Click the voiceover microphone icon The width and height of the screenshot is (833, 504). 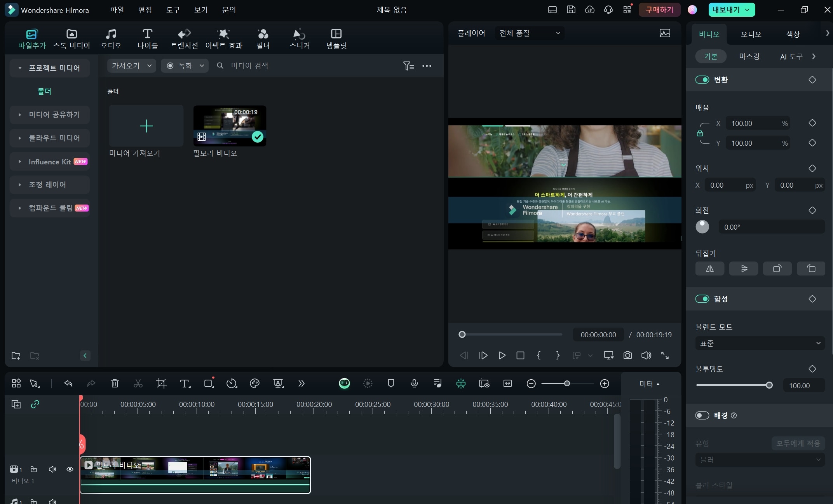414,384
